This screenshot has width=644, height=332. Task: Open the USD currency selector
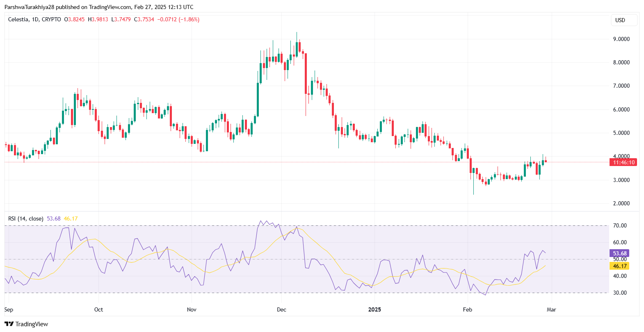pyautogui.click(x=624, y=20)
